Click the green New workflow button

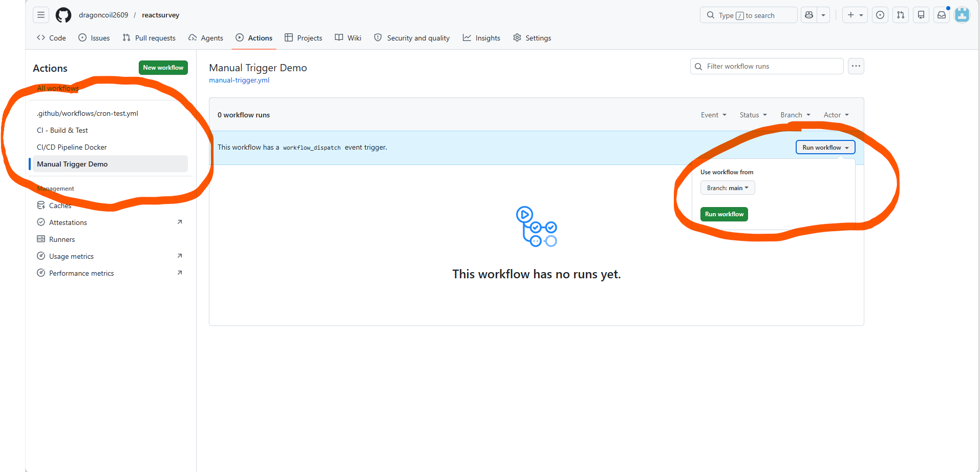coord(163,68)
